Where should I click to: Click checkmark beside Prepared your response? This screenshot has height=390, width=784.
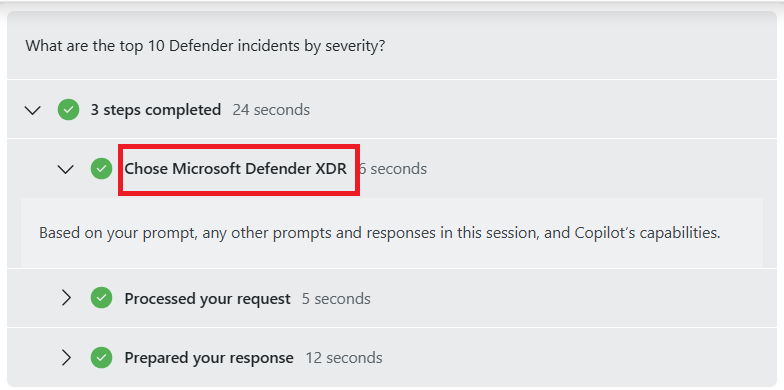[x=102, y=358]
